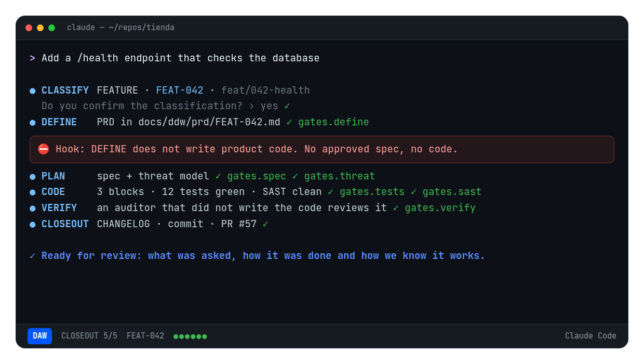Viewport: 644px width, 364px height.
Task: Click the branch name feat/042-health
Action: pyautogui.click(x=265, y=90)
